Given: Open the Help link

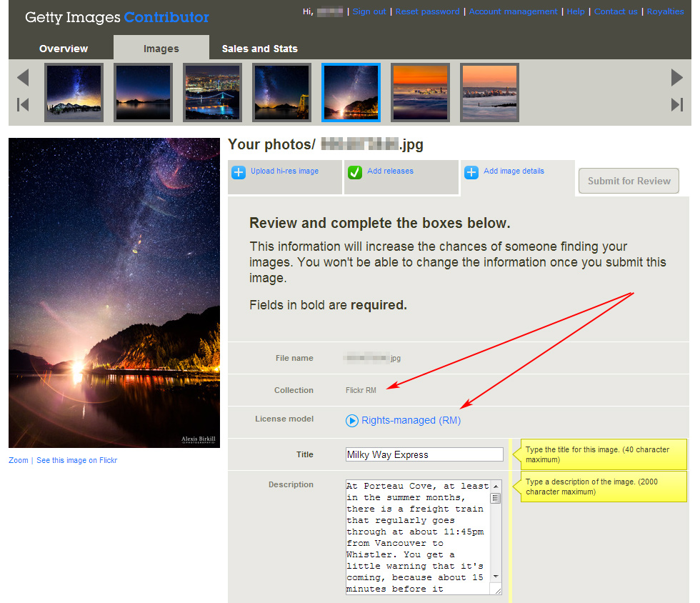Looking at the screenshot, I should tap(576, 11).
